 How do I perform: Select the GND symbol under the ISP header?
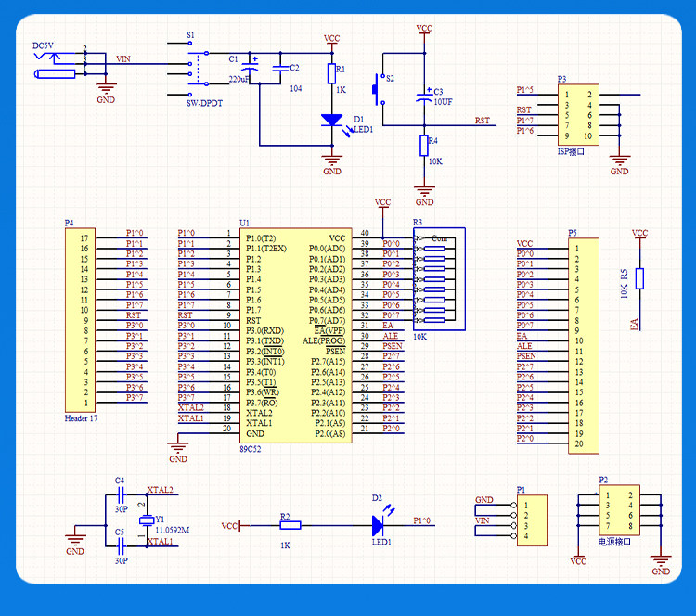[619, 161]
